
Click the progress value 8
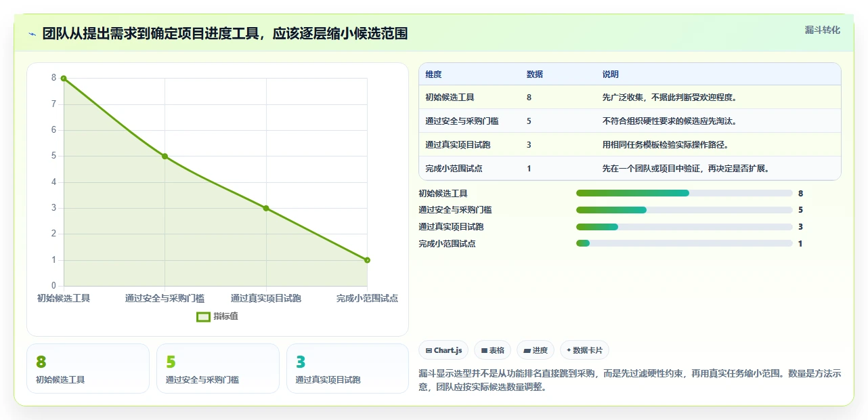800,193
